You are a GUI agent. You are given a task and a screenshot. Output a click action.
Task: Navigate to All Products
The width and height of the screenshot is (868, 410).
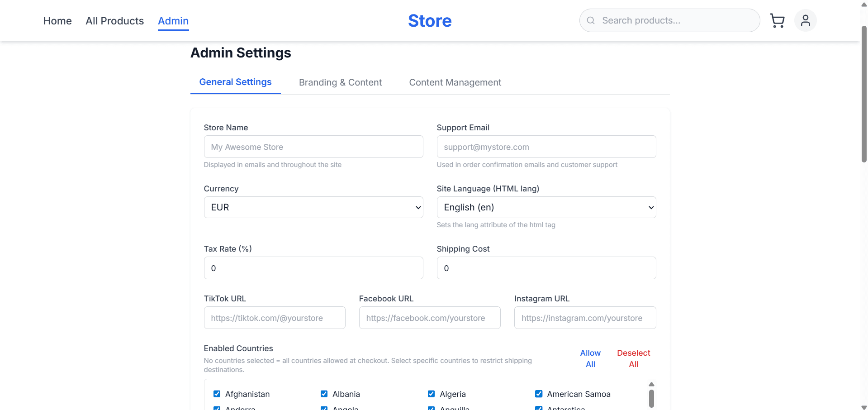tap(114, 21)
